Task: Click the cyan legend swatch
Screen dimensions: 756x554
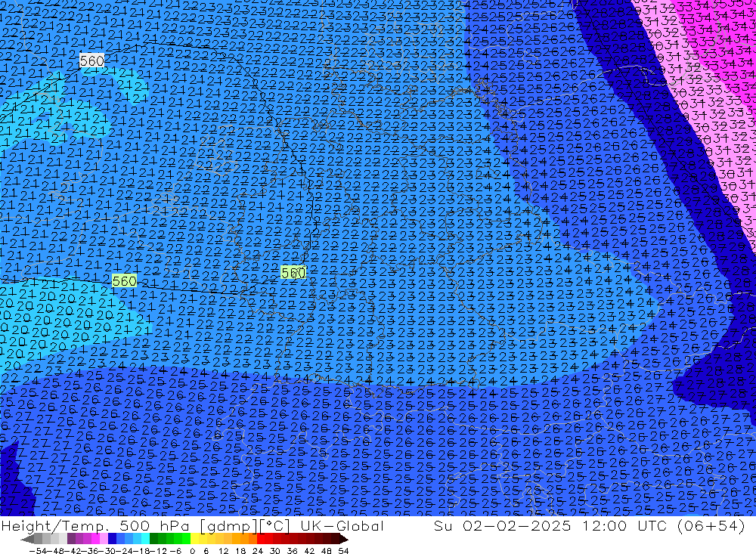Action: (x=145, y=539)
